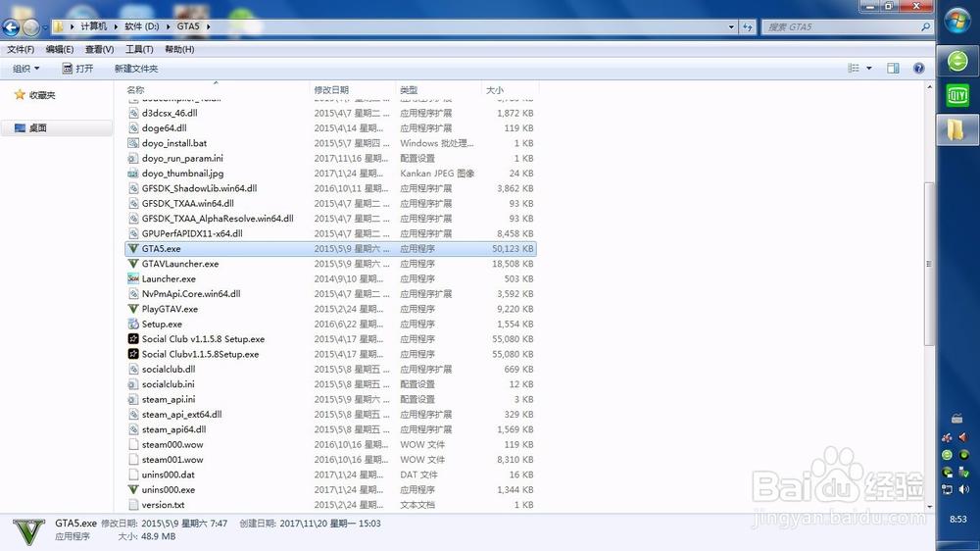Click the change view icon
The image size is (980, 551).
(x=854, y=69)
